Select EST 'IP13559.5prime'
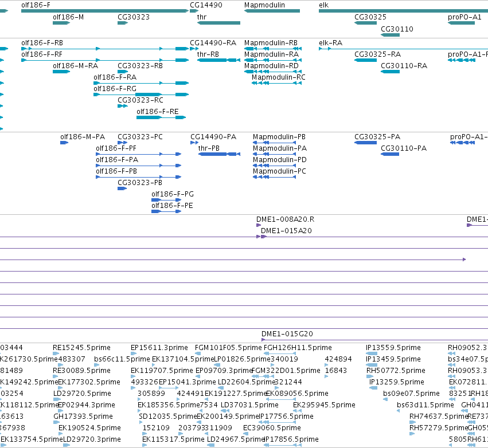The height and width of the screenshot is (448, 488). (393, 348)
